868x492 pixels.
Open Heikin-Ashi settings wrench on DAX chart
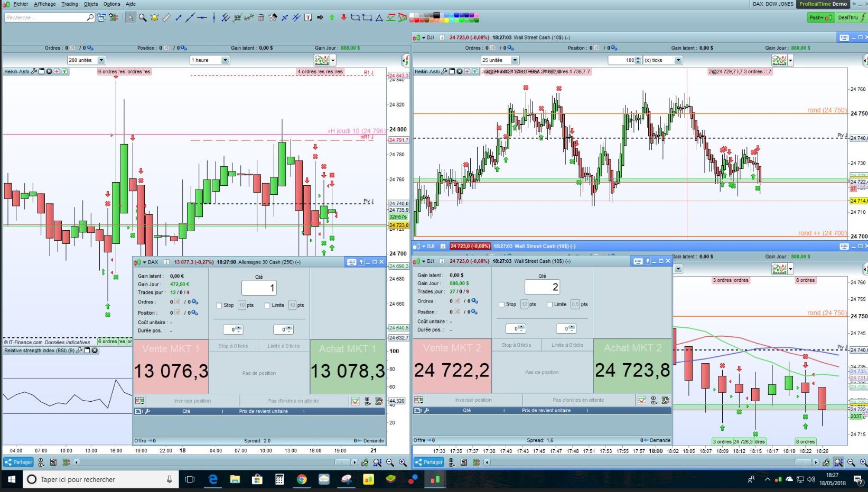[34, 71]
